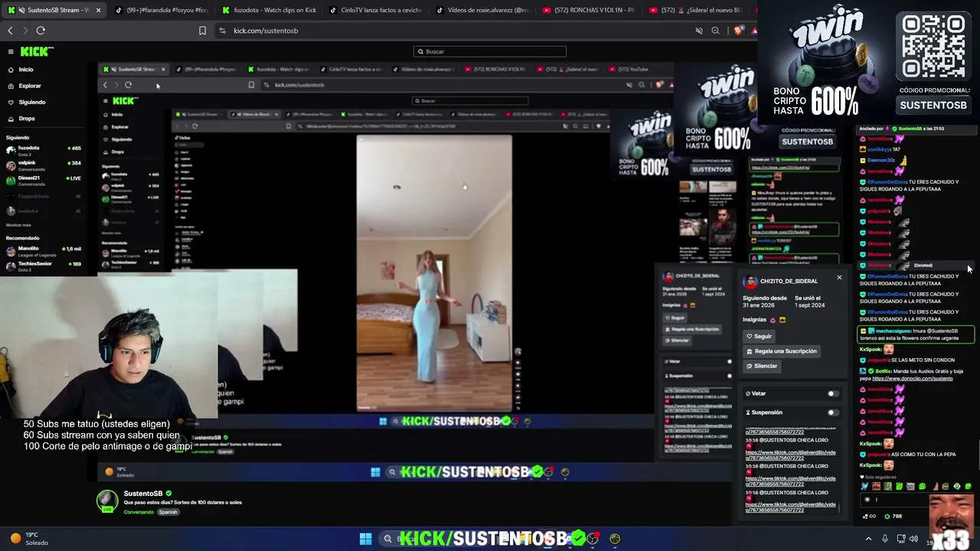
Task: Switch to the Vídeos de roxie.alvarez tab
Action: [x=483, y=11]
